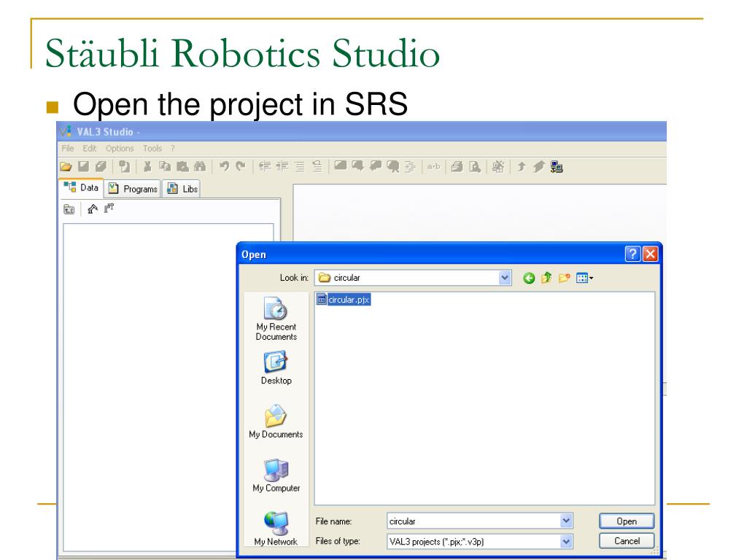Expand the Files of type dropdown arrow

(x=566, y=542)
